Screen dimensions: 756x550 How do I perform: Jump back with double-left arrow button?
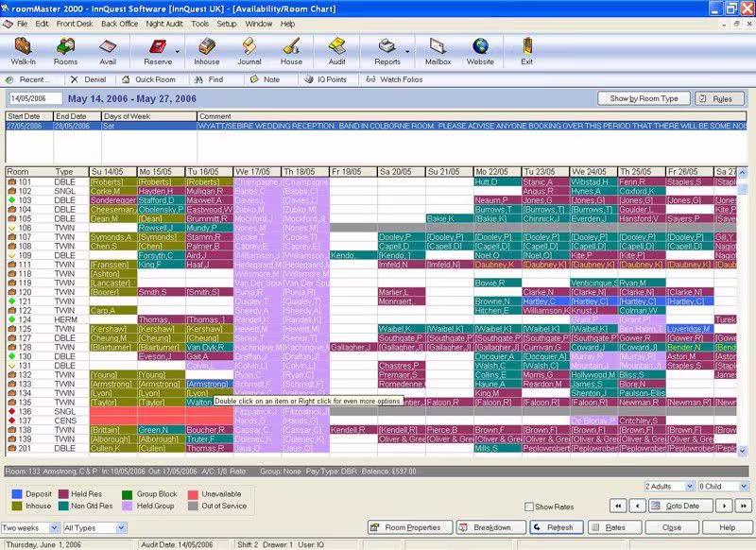[618, 506]
